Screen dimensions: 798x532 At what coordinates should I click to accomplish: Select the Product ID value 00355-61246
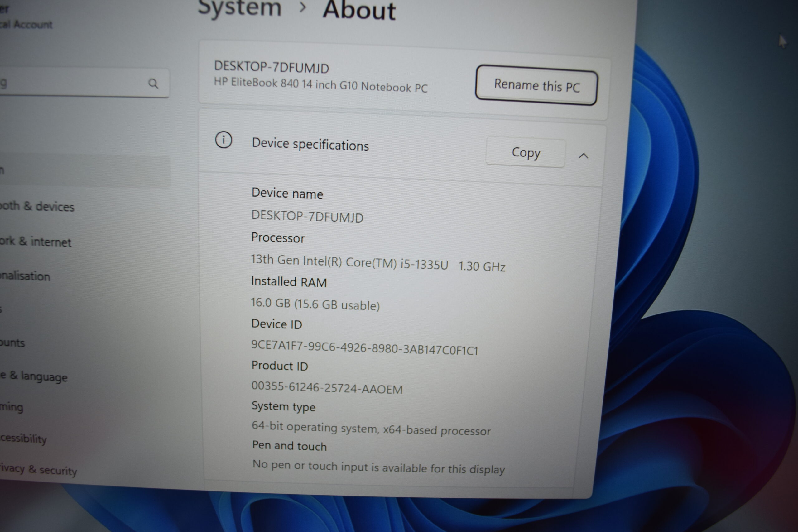327,388
